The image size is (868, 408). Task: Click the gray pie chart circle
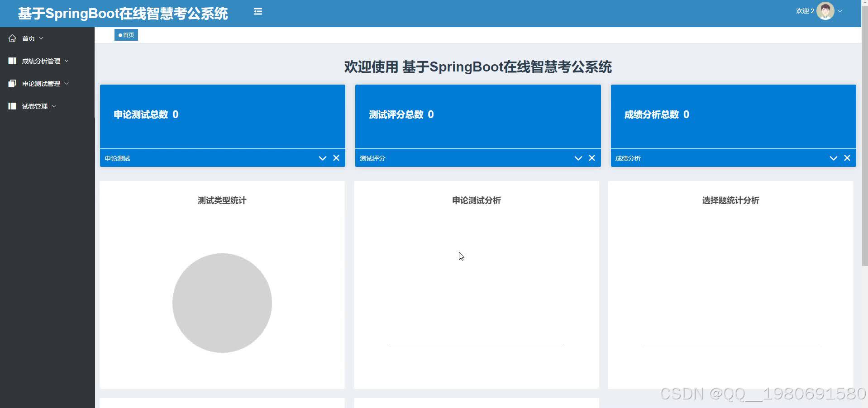click(222, 303)
